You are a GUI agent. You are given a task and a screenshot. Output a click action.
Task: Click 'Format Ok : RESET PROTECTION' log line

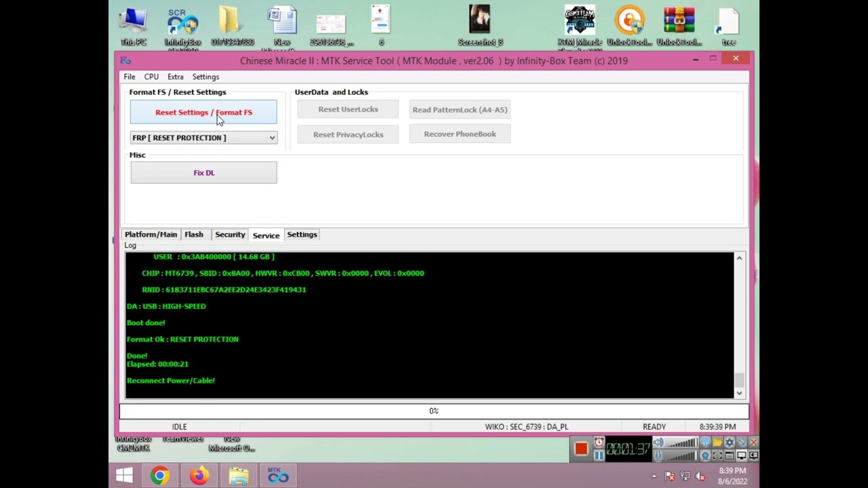[182, 339]
